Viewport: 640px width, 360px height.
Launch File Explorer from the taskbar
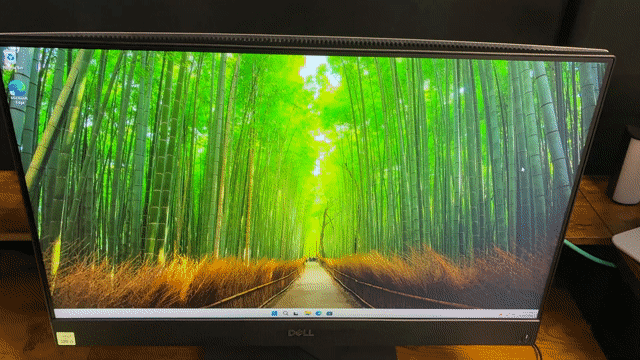307,313
